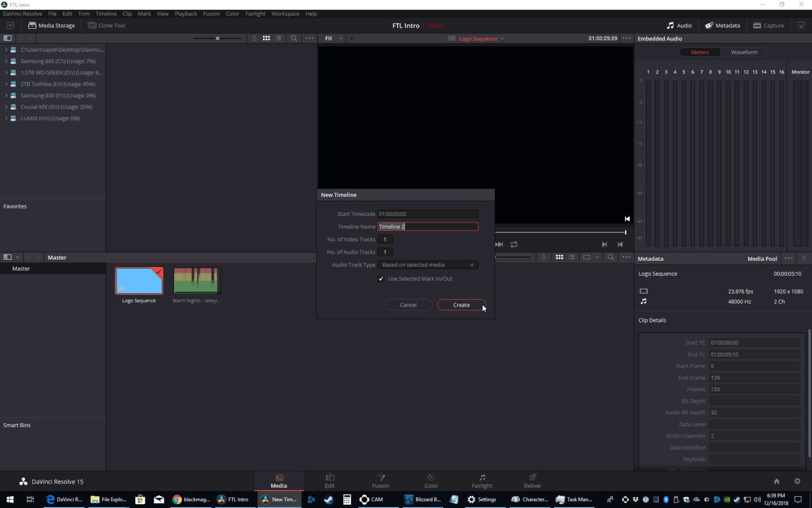Open the Media Storage panel

pyautogui.click(x=51, y=25)
